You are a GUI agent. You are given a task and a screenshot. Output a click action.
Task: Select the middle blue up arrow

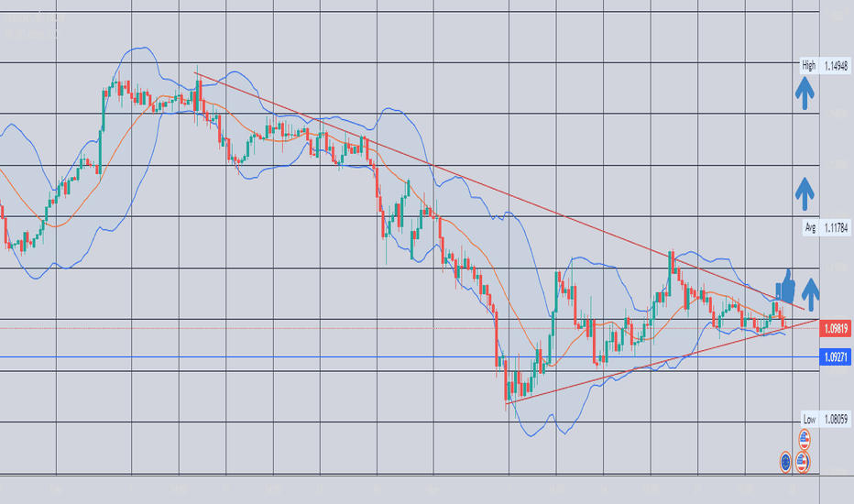[x=805, y=193]
